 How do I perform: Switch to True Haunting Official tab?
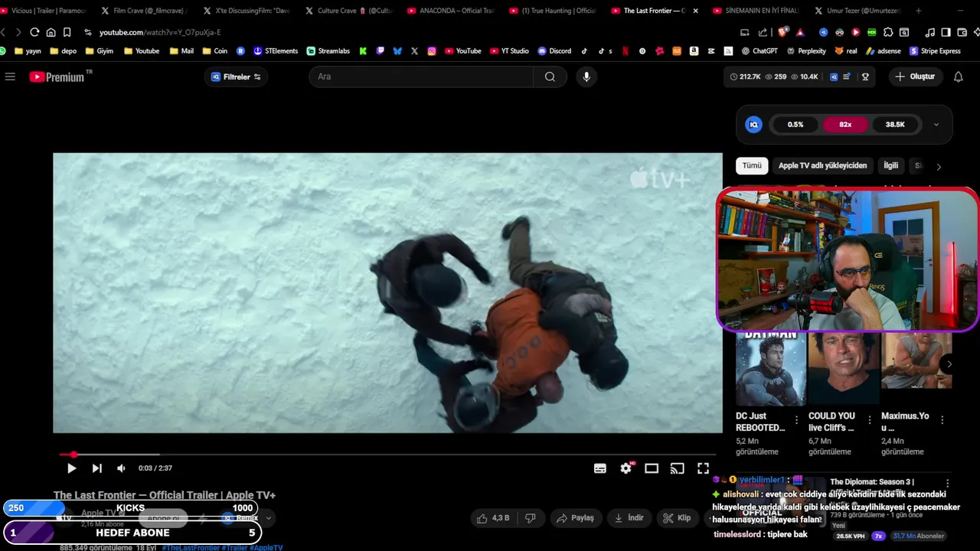point(552,11)
